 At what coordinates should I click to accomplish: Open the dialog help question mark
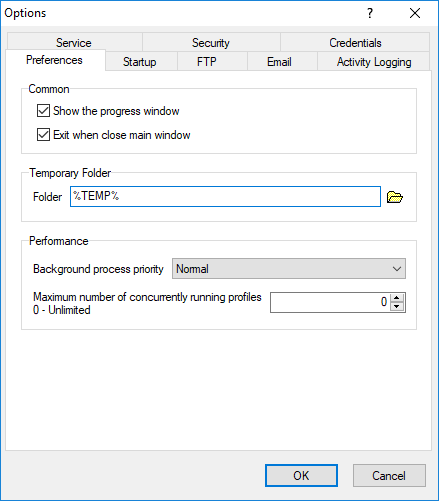pyautogui.click(x=370, y=13)
